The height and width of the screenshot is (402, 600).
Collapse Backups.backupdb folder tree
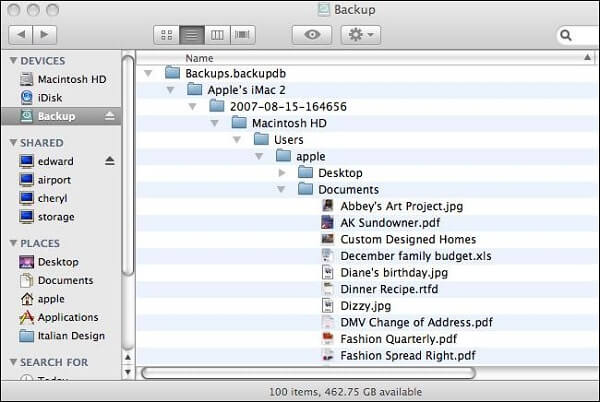(148, 73)
